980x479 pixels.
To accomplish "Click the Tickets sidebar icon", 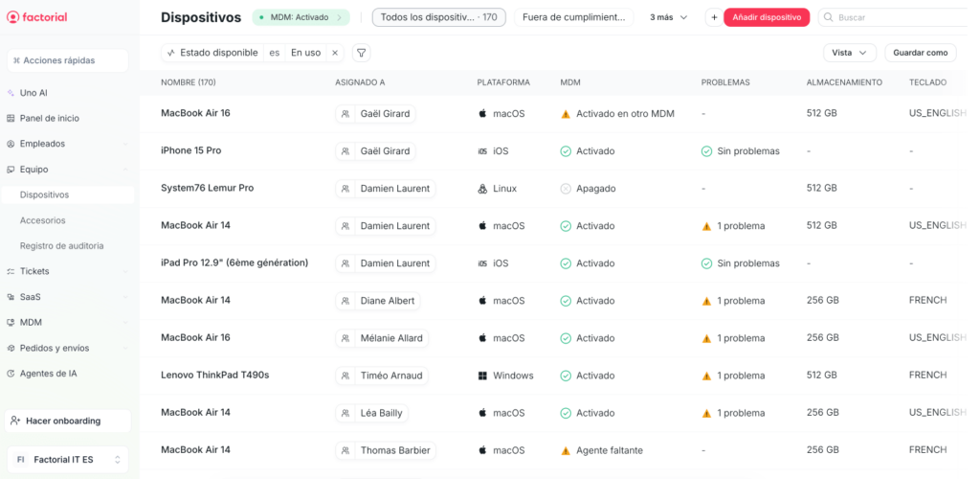I will tap(11, 271).
